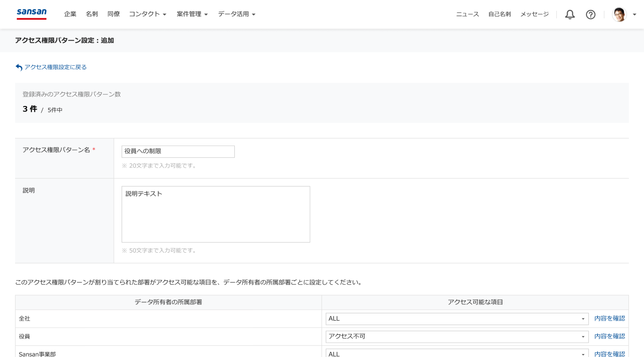Expand the 全社 access items dropdown
This screenshot has width=644, height=357.
click(x=457, y=319)
